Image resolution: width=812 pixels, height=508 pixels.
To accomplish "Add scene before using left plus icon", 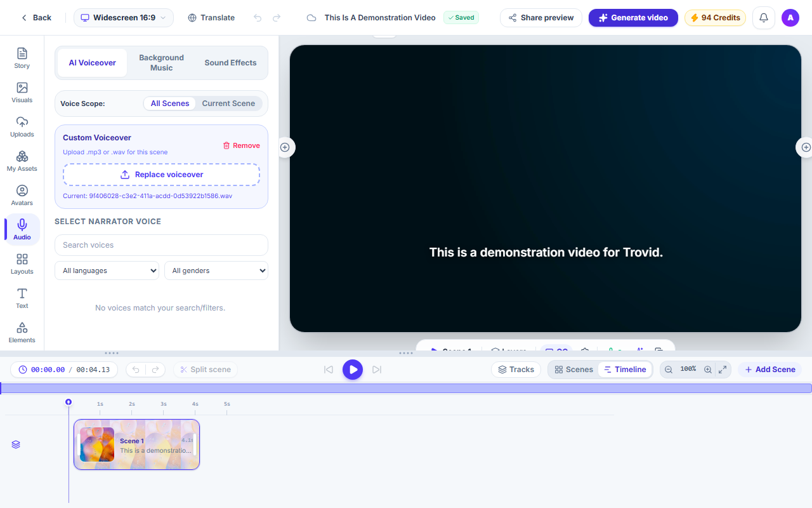I will [x=285, y=147].
